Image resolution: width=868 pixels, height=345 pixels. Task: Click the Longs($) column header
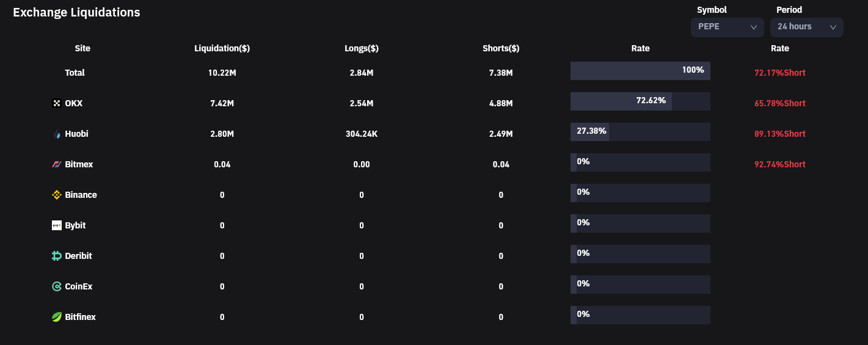[362, 48]
